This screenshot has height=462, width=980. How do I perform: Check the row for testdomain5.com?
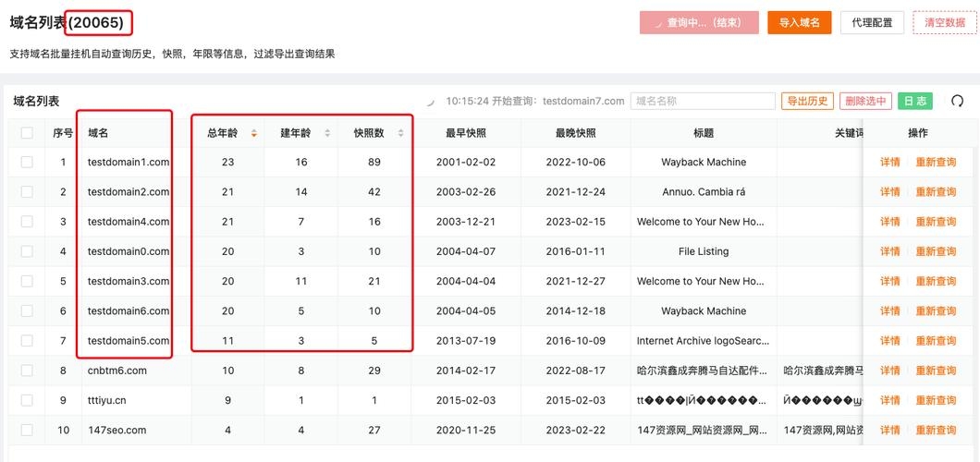pos(27,341)
